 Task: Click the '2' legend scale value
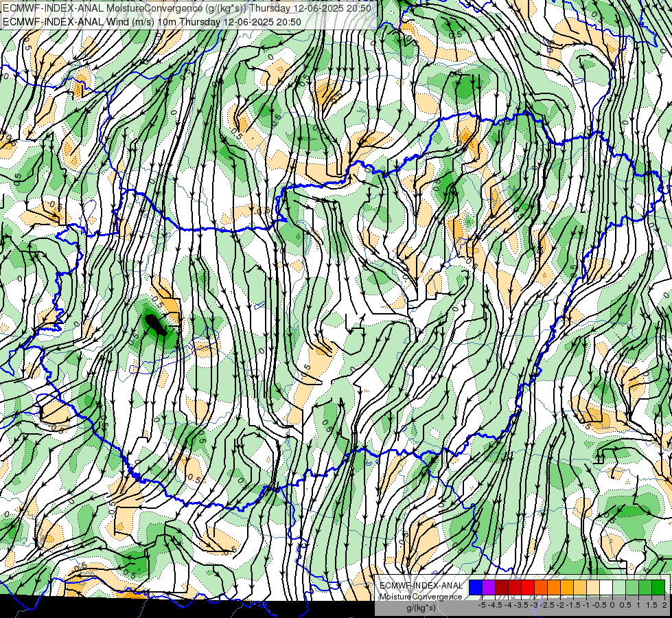point(664,605)
